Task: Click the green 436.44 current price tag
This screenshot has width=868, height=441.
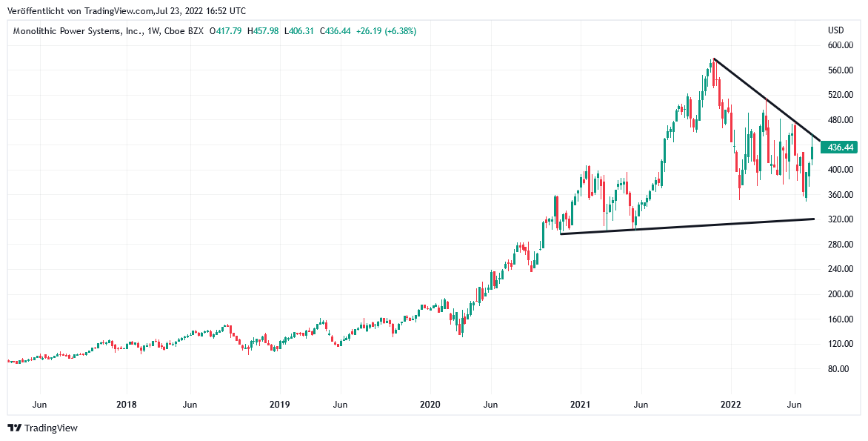Action: coord(838,147)
